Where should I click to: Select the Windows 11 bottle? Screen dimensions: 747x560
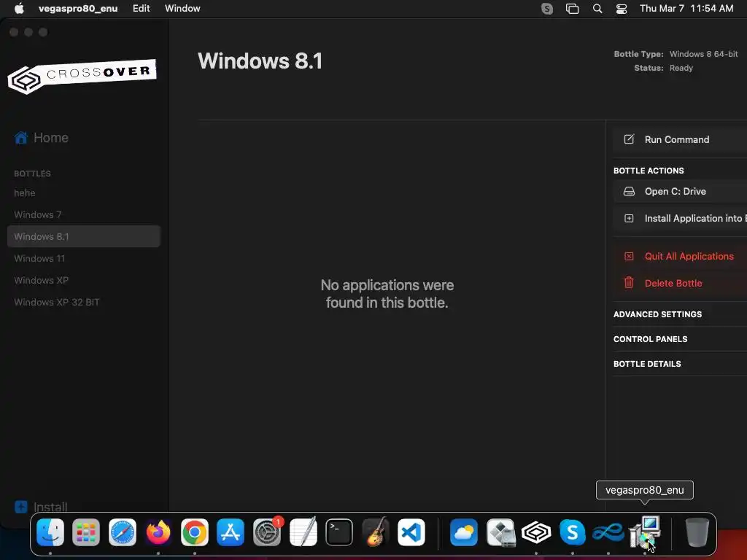point(84,259)
